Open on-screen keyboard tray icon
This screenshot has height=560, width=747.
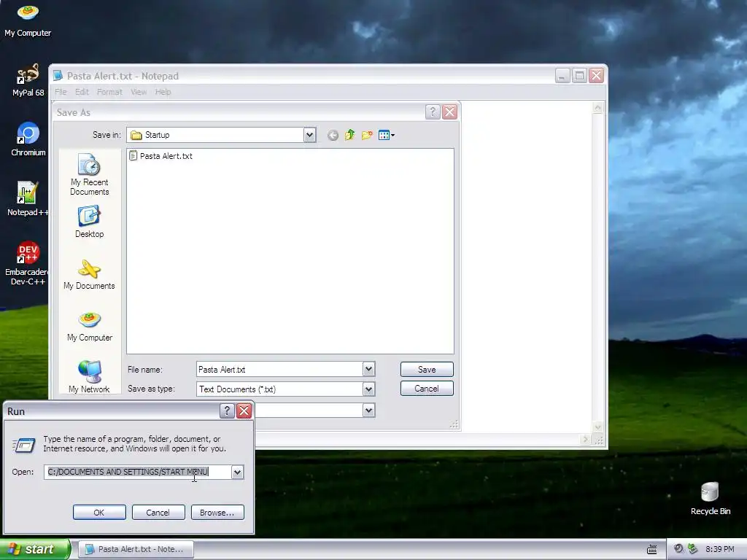click(651, 550)
